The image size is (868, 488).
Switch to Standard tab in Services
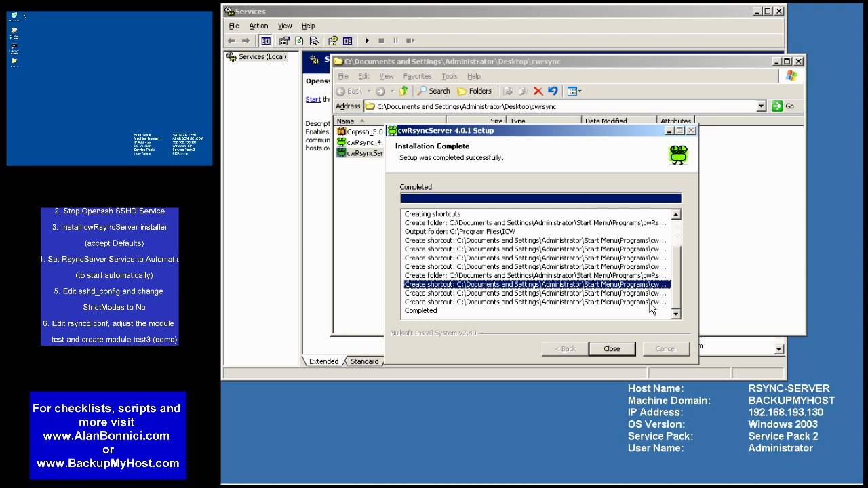click(364, 361)
